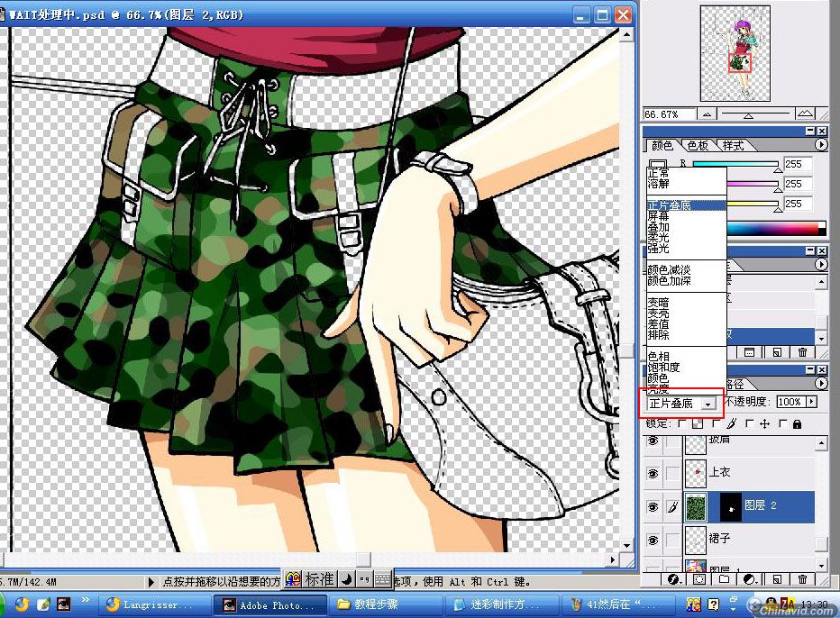This screenshot has width=840, height=618.
Task: Enable lock transparent pixels checkbox
Action: tap(682, 423)
